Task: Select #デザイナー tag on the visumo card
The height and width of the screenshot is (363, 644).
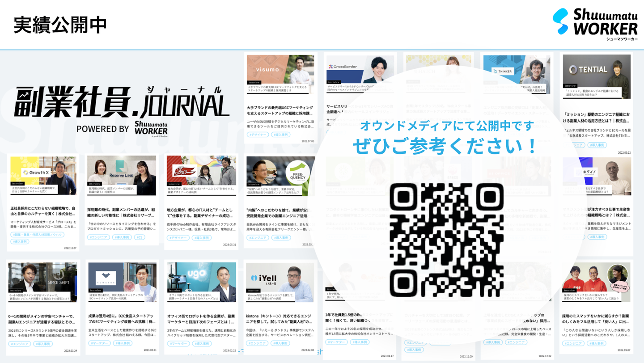Action: (x=258, y=134)
